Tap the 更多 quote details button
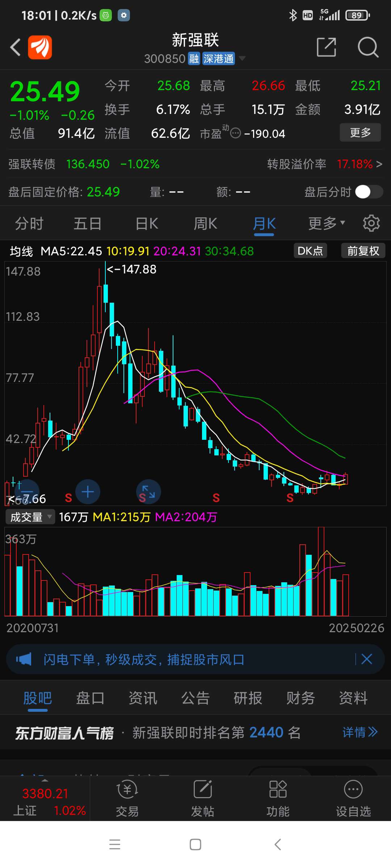The width and height of the screenshot is (391, 868). [360, 132]
